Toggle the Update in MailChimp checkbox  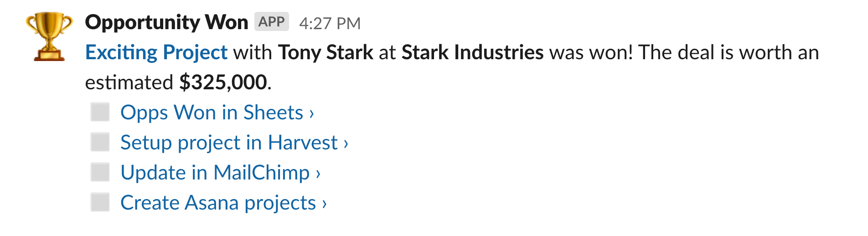click(100, 172)
